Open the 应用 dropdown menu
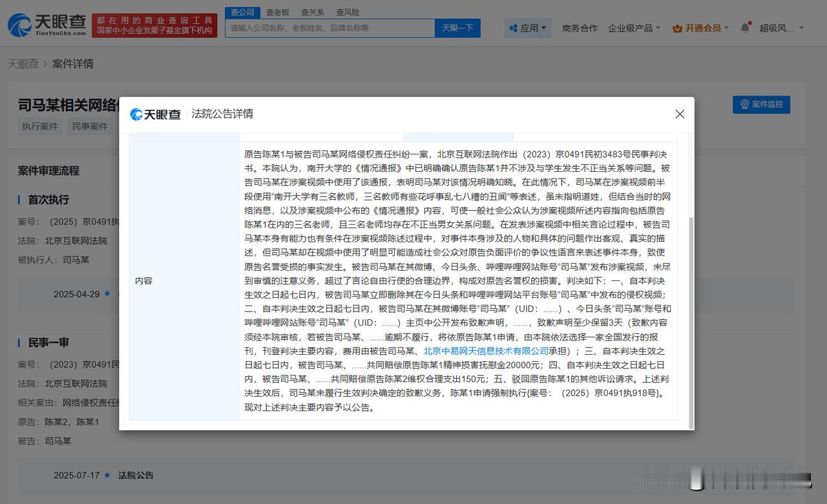Image resolution: width=827 pixels, height=504 pixels. click(528, 28)
